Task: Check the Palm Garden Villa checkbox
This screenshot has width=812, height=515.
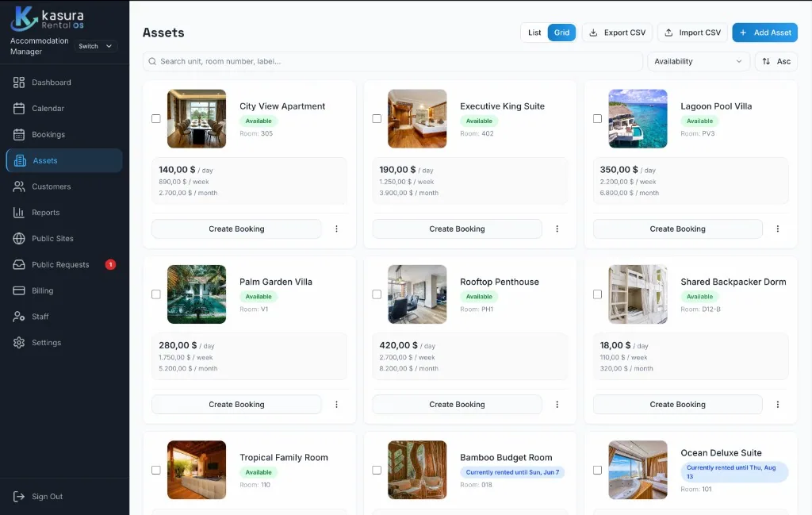Action: (x=156, y=294)
